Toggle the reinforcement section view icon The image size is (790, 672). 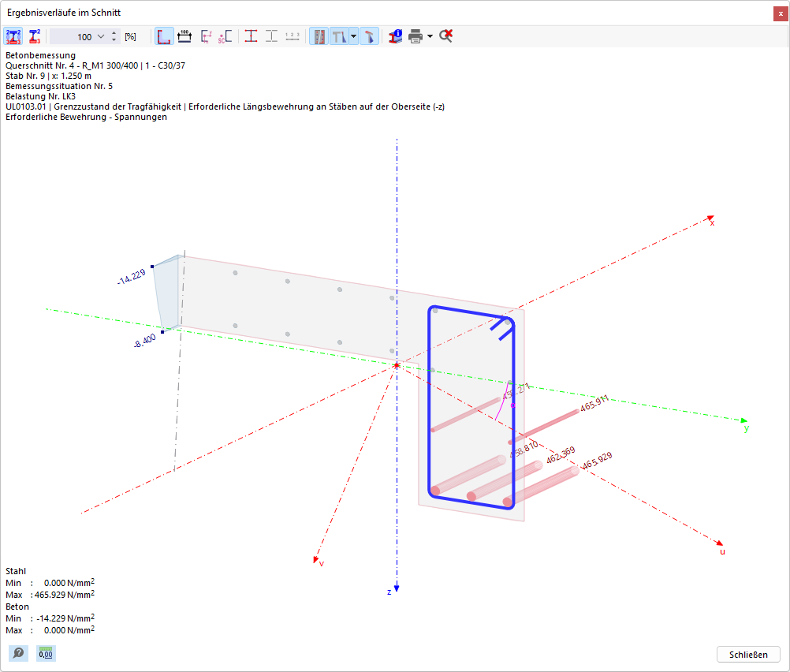point(319,36)
